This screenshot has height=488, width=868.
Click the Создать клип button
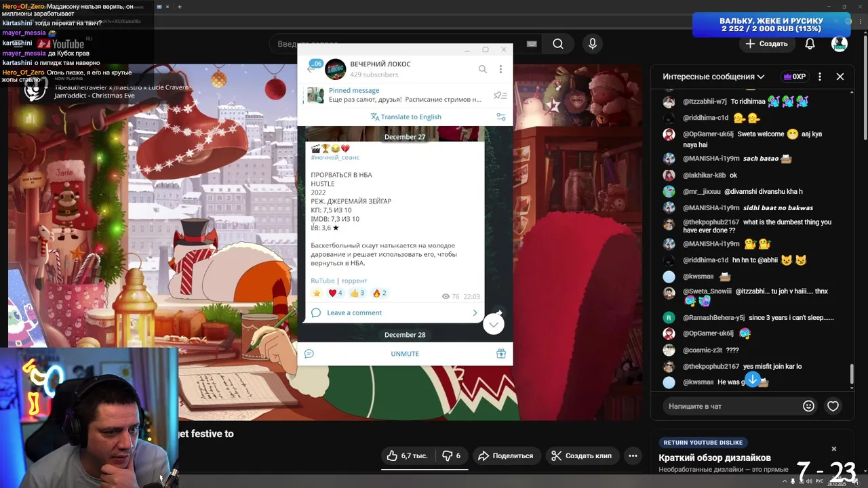coord(581,455)
